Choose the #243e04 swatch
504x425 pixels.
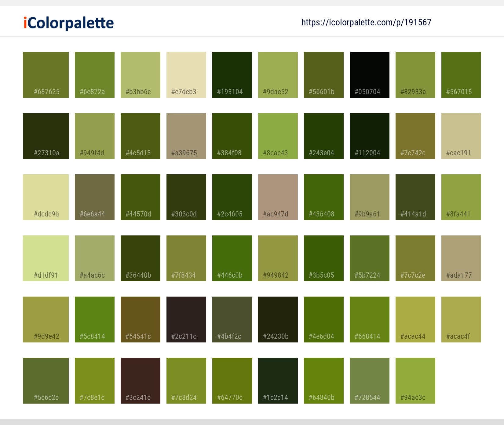coord(324,136)
